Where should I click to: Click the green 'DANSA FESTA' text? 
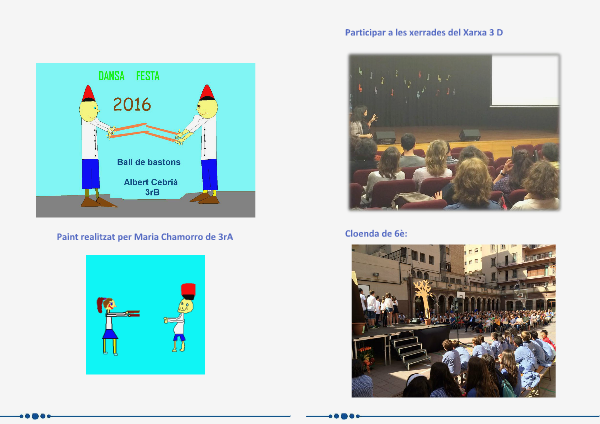(129, 76)
